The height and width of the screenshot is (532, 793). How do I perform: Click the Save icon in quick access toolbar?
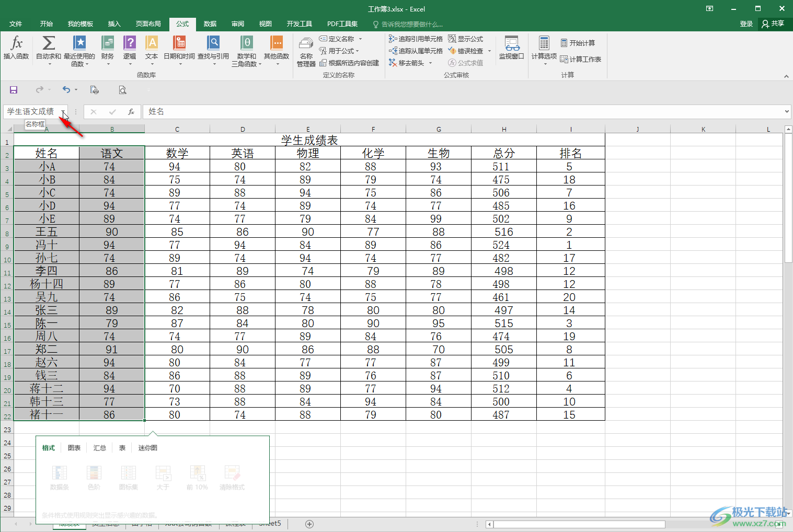[14, 90]
